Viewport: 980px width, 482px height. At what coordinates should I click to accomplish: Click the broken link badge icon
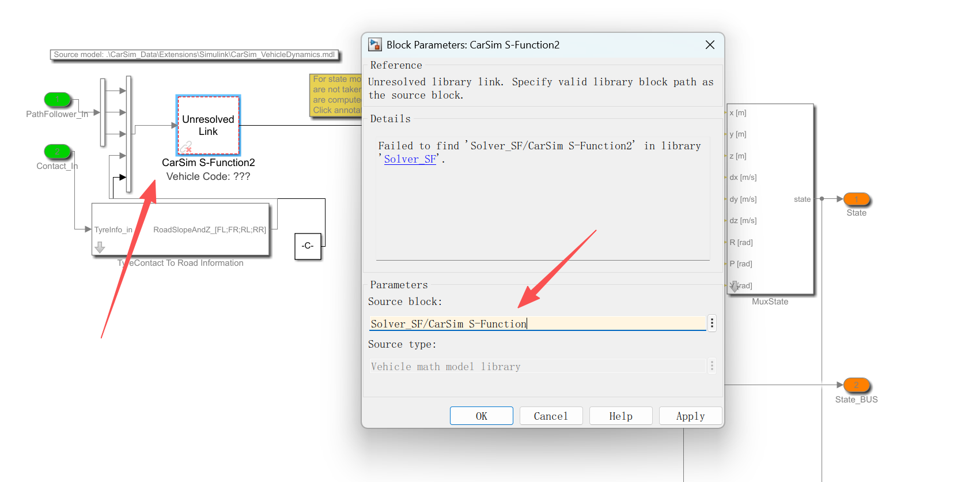pos(186,148)
